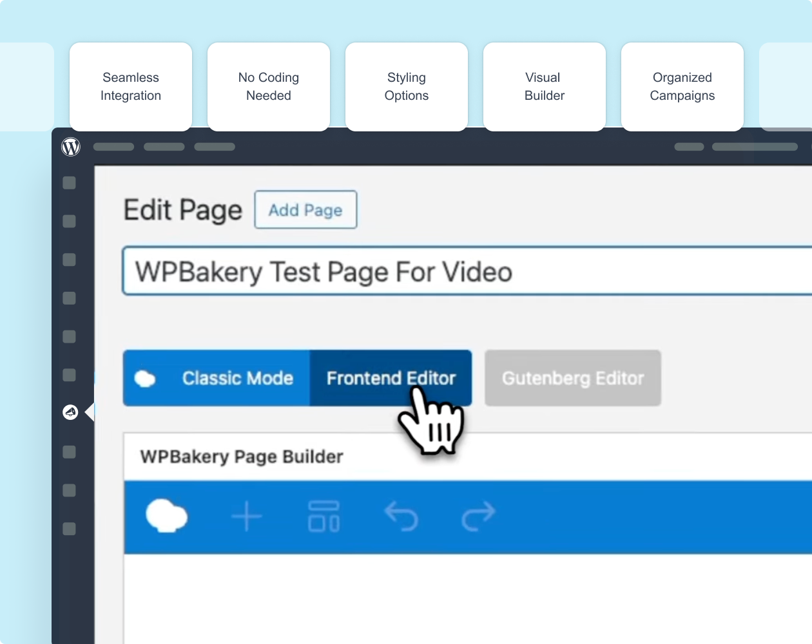Click the first gray menu bar item at the top

(113, 147)
